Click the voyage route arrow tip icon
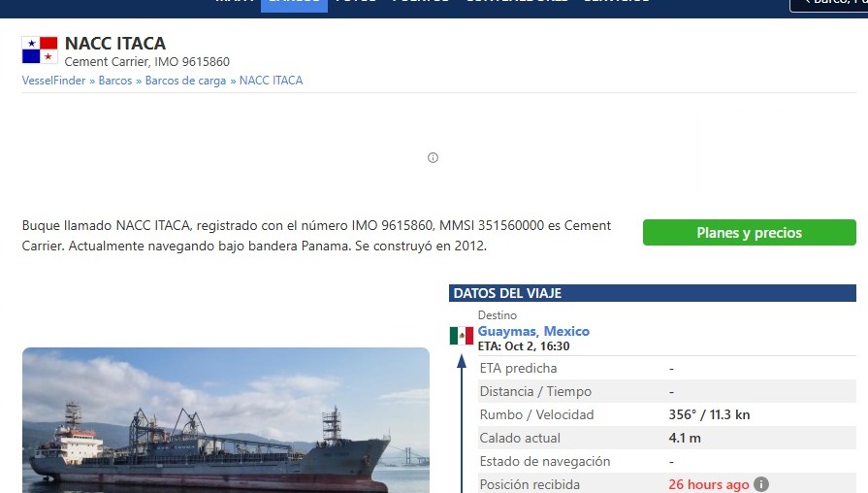The height and width of the screenshot is (493, 868). tap(461, 362)
